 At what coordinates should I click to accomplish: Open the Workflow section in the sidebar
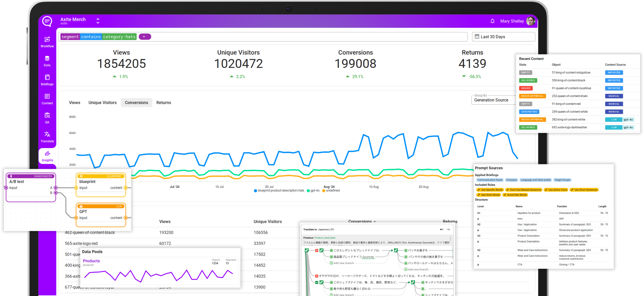pyautogui.click(x=47, y=42)
